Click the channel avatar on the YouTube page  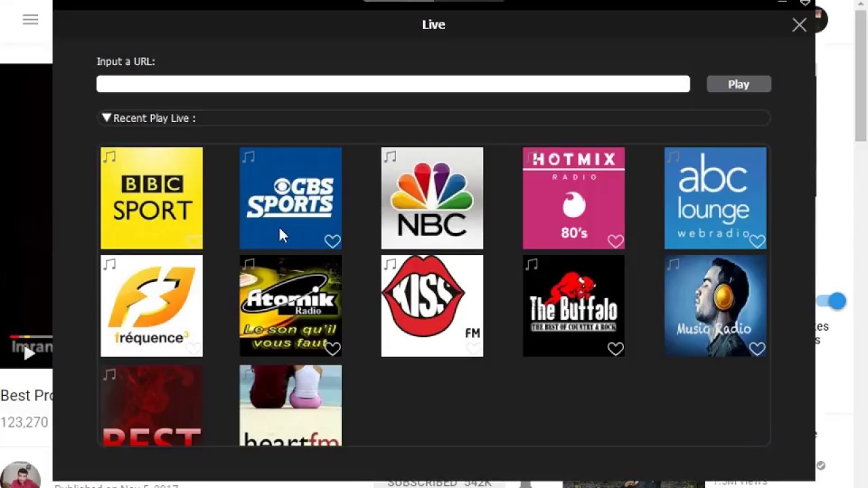[x=20, y=474]
